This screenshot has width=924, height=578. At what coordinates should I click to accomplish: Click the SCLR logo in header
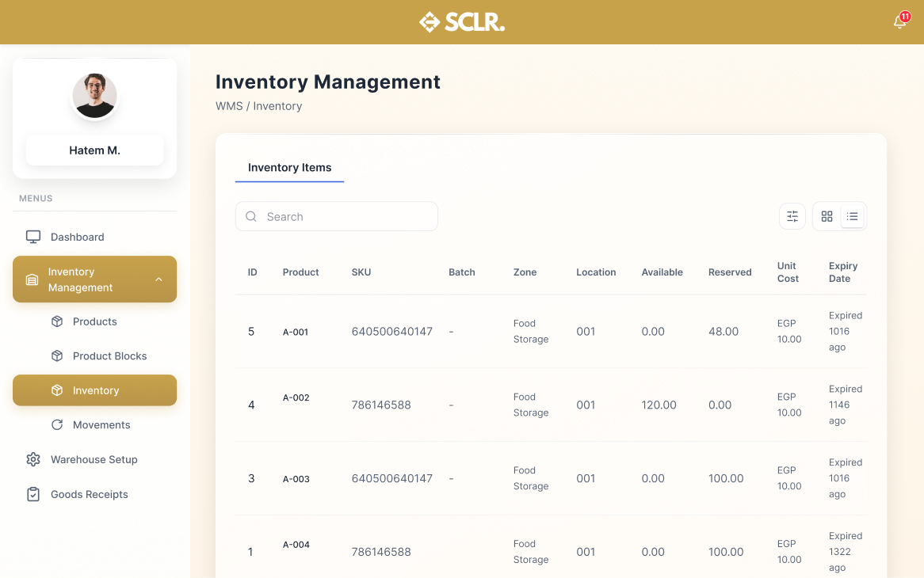click(x=462, y=22)
